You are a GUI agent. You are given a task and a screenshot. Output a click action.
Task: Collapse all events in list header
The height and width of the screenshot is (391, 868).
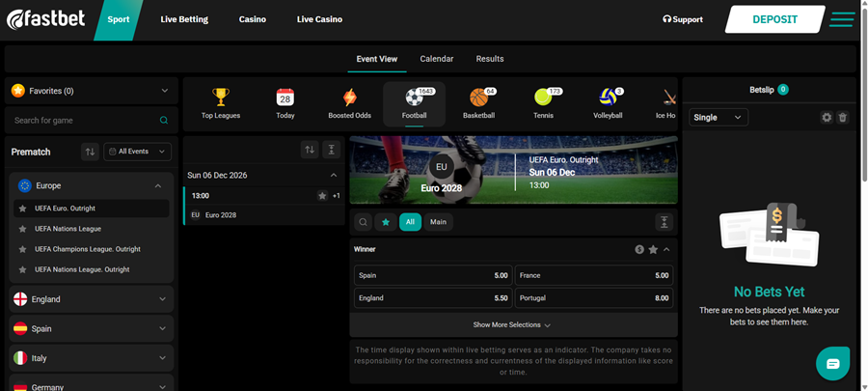point(331,149)
